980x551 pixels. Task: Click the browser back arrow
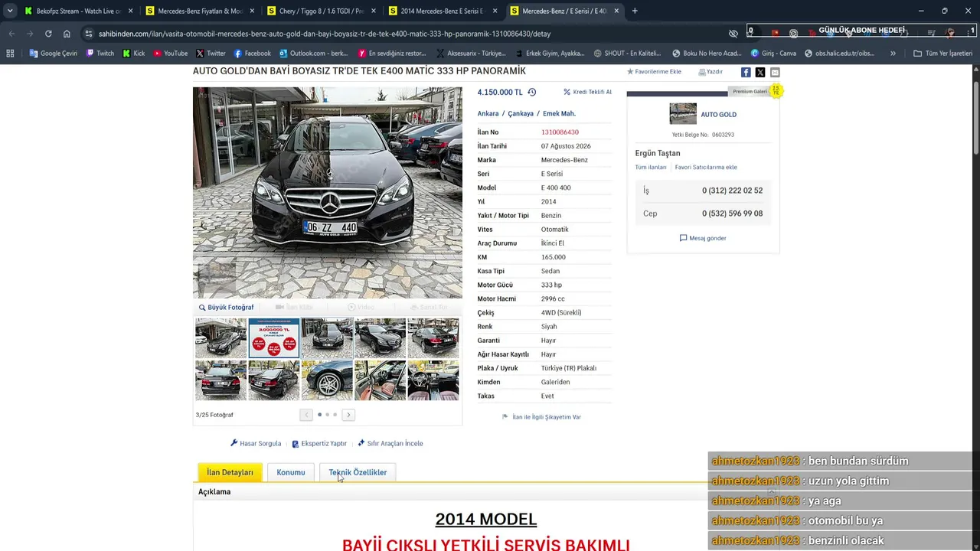click(x=11, y=34)
